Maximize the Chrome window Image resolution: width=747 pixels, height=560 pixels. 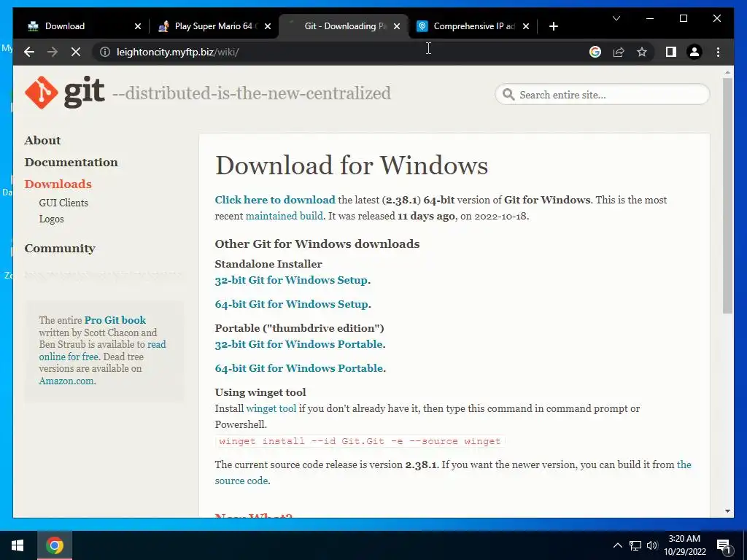pos(683,18)
